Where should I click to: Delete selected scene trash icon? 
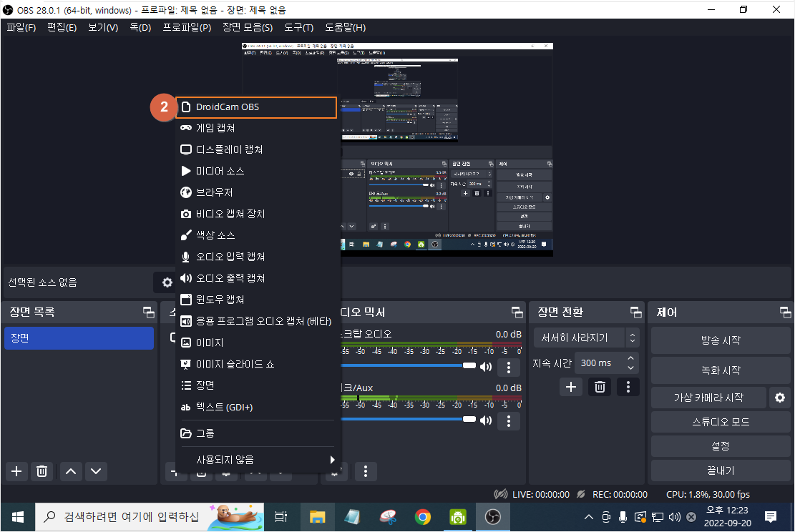(42, 472)
